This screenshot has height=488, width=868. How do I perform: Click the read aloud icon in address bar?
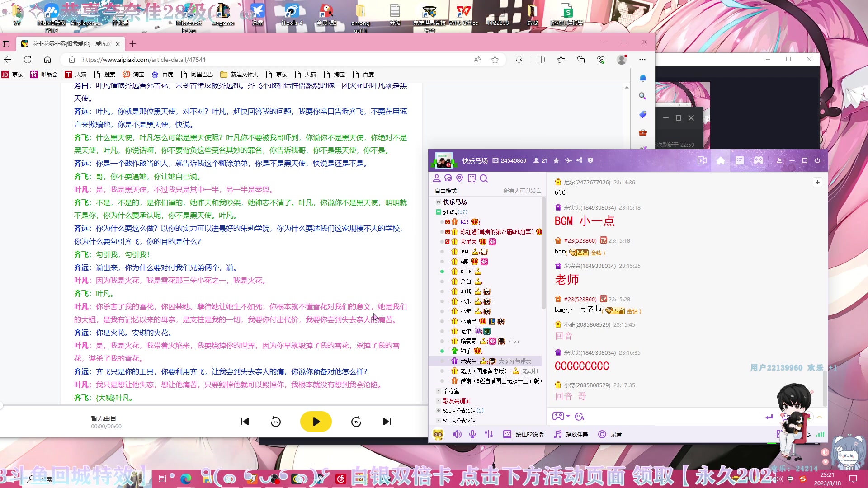[477, 60]
